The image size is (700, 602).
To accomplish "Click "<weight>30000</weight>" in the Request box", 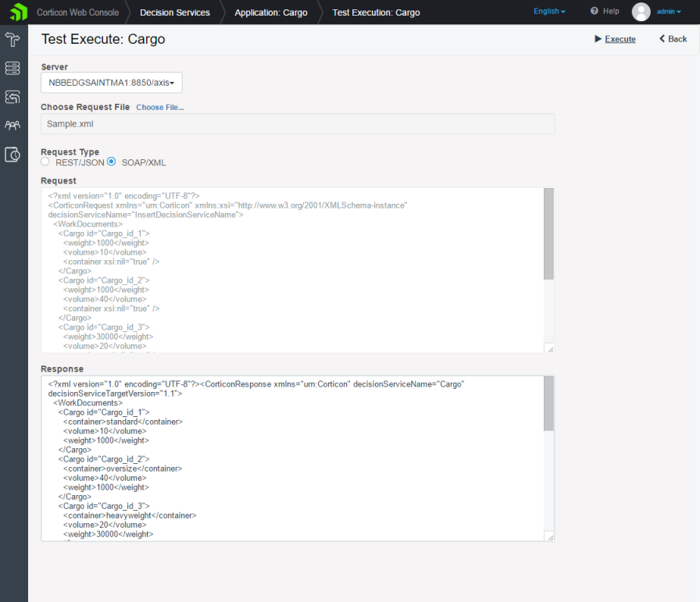I will pos(108,337).
